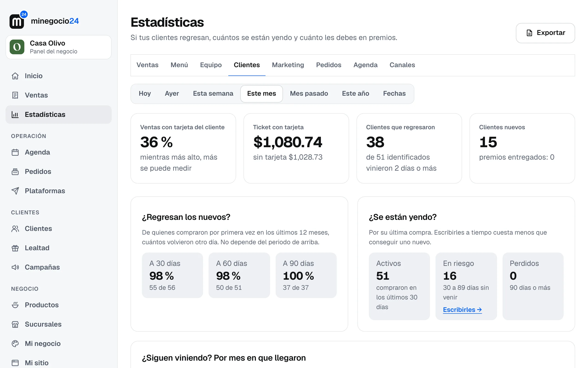Switch to the Menú tab

[179, 65]
